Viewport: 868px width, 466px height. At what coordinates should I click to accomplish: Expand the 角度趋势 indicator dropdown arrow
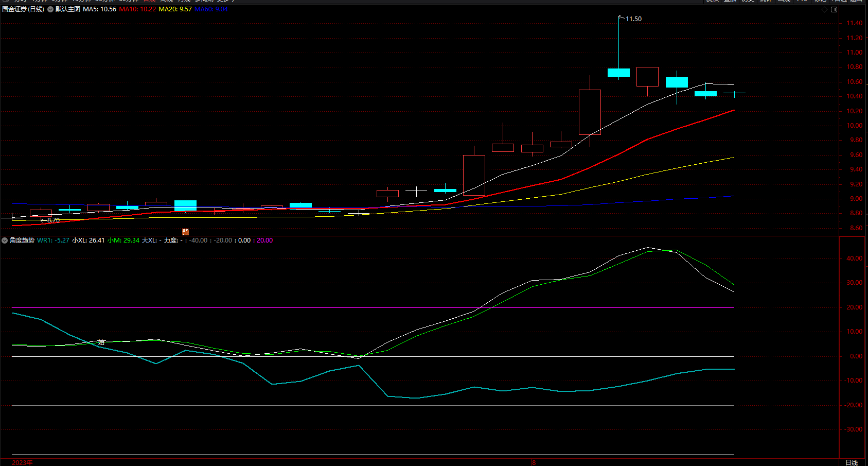[x=5, y=240]
